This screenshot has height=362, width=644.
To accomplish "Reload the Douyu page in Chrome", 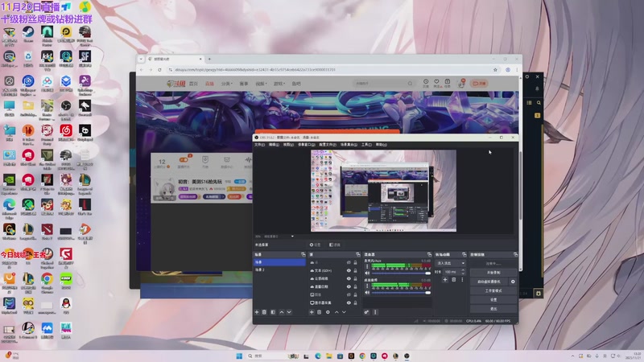I will [159, 70].
